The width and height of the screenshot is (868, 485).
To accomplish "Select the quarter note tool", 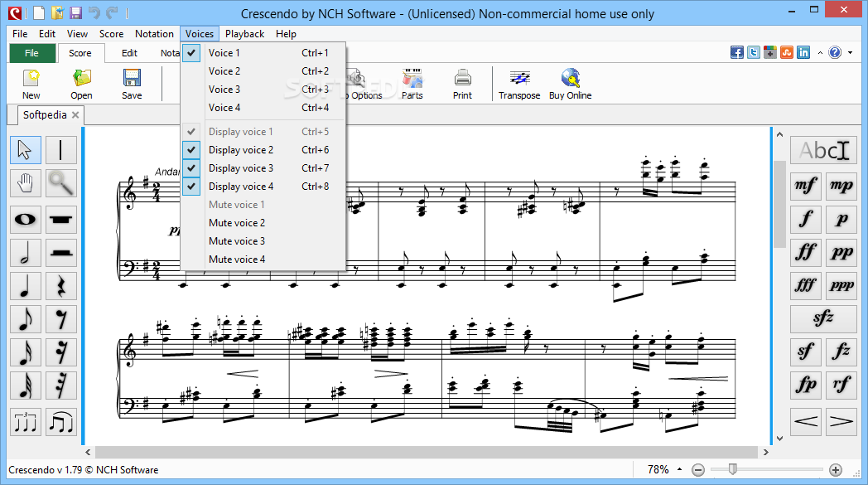I will [26, 287].
